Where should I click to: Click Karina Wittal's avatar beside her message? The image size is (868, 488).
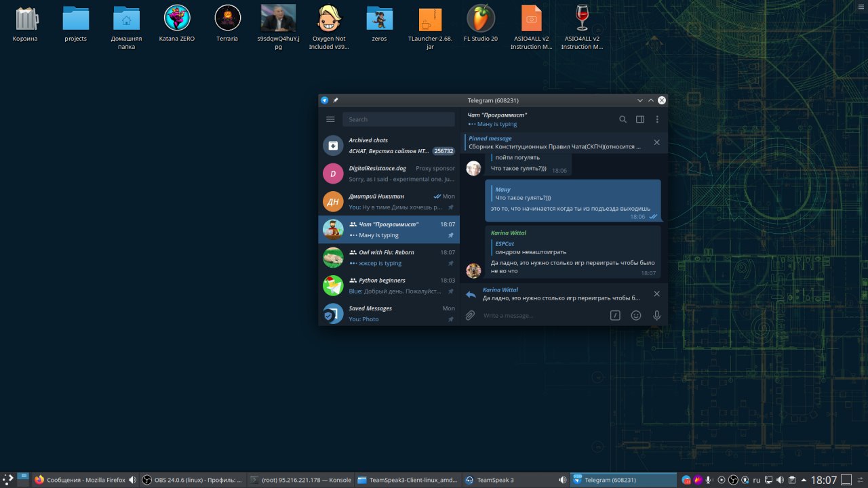473,270
